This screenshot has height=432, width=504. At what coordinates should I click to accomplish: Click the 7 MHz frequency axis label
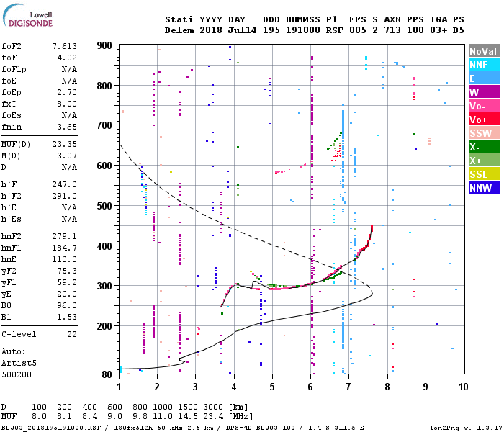click(x=348, y=387)
